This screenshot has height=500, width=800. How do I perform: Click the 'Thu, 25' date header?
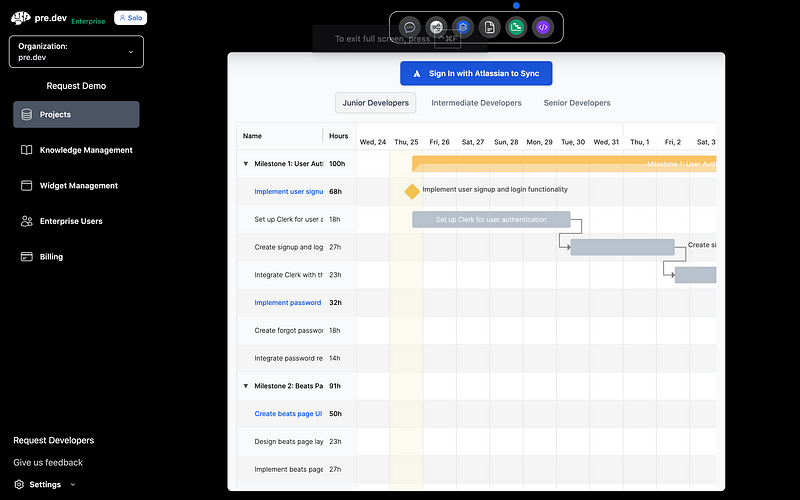pos(406,142)
